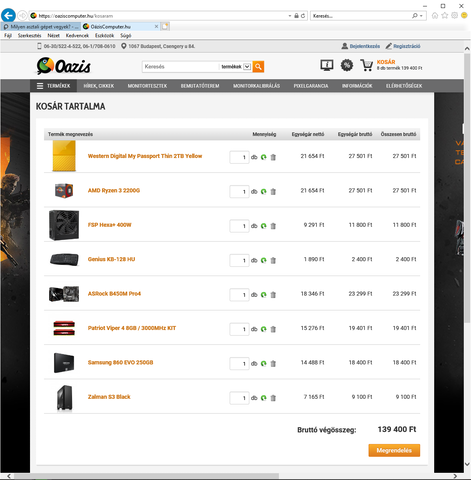Viewport: 471px width, 480px height.
Task: Click the smiley feedback icon
Action: (464, 16)
